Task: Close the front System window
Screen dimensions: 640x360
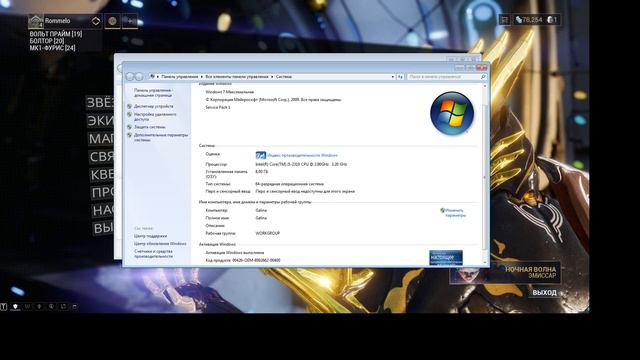Action: [482, 67]
